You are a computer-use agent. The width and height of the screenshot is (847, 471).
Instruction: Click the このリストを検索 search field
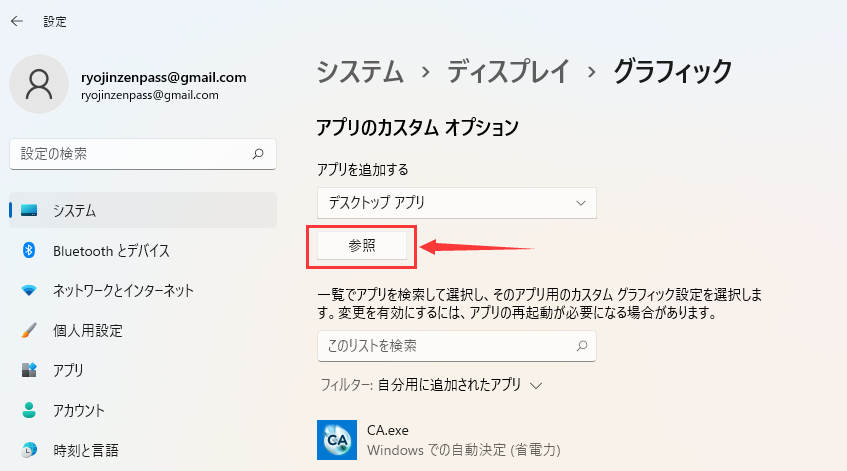445,345
